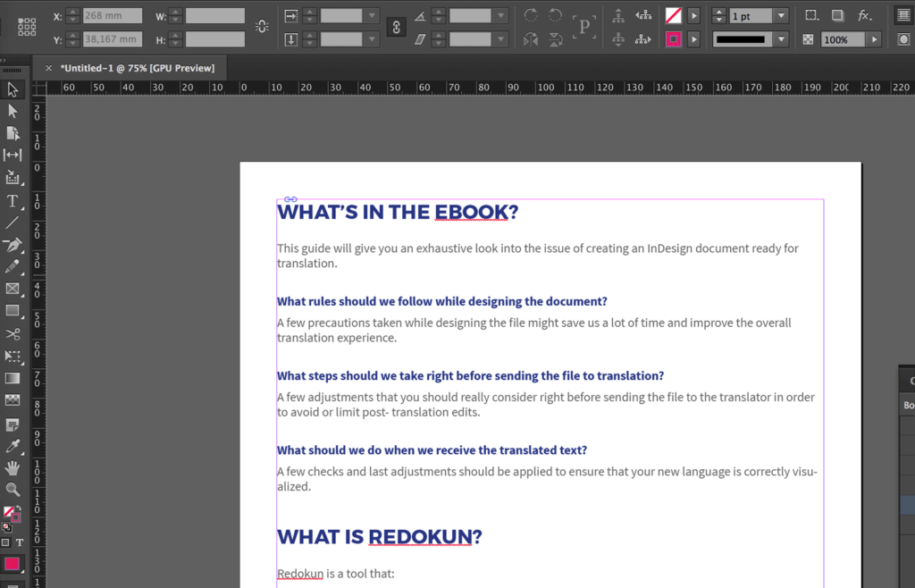
Task: Select the Type tool
Action: 13,201
